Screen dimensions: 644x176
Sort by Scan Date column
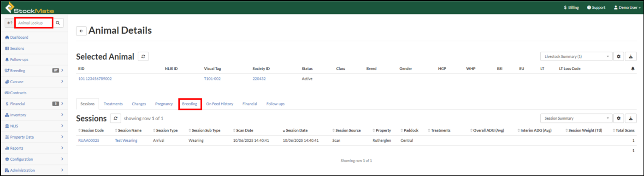click(x=243, y=131)
